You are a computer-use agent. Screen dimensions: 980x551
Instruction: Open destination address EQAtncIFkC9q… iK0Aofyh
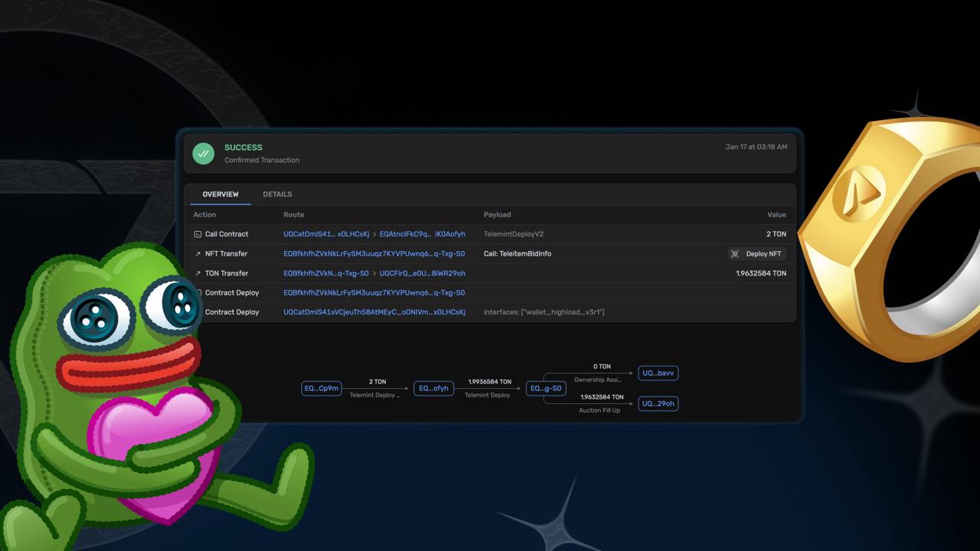coord(423,234)
